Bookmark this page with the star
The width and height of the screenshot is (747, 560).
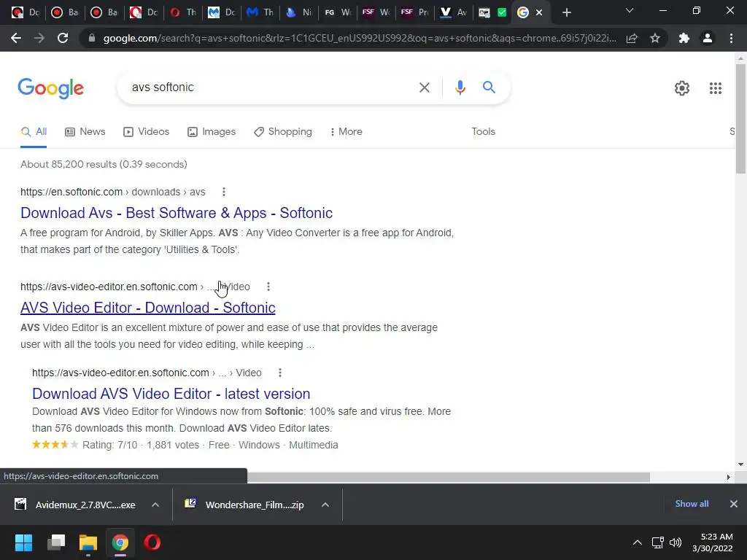coord(655,38)
